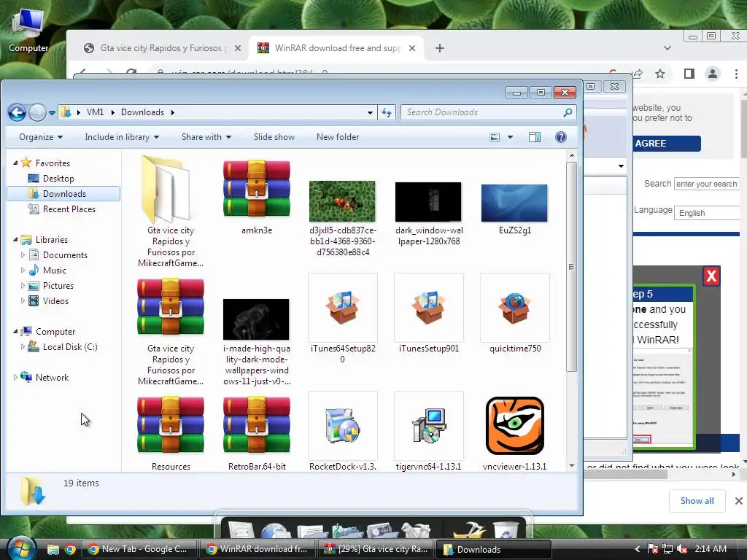Open the recent pages dropdown arrow
747x560 pixels.
[52, 113]
